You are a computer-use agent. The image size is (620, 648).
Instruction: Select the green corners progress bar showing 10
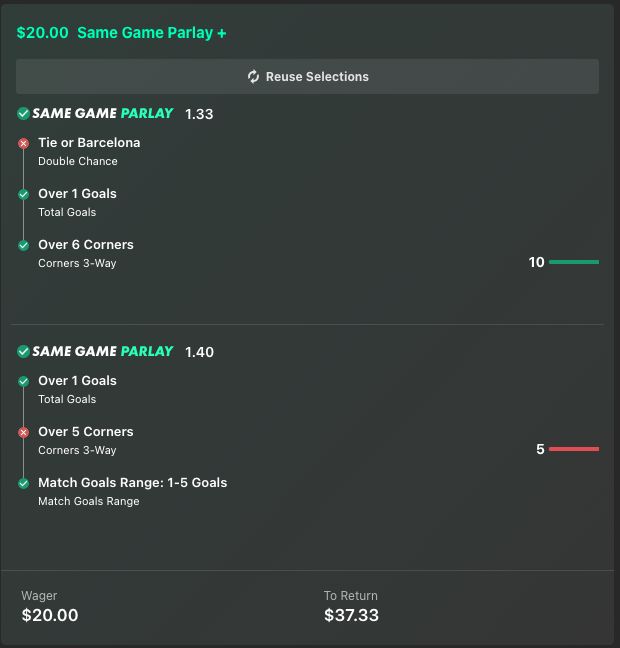(574, 262)
